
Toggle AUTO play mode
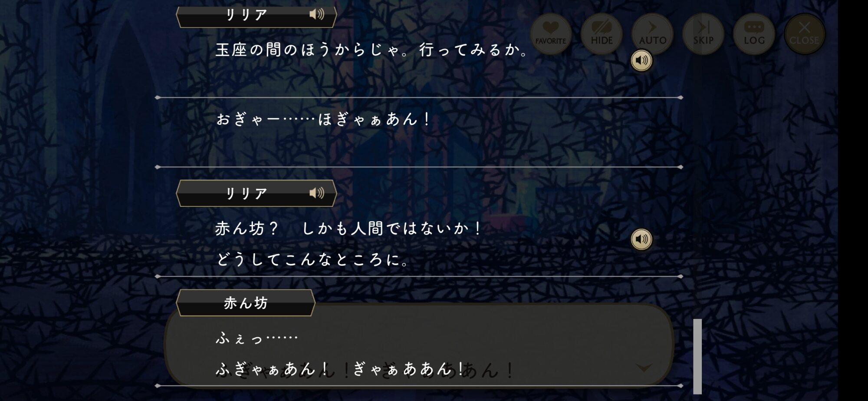[x=652, y=34]
